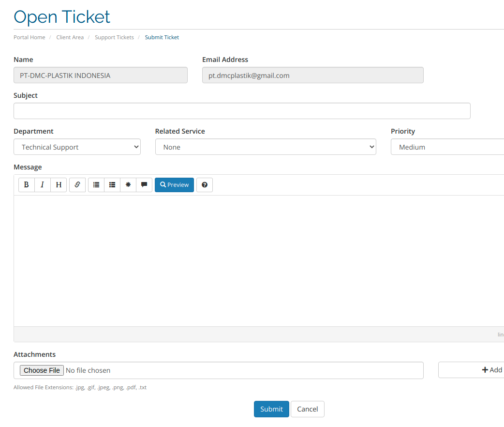Click the Allowed File Extensions note
504x427 pixels.
(80, 387)
